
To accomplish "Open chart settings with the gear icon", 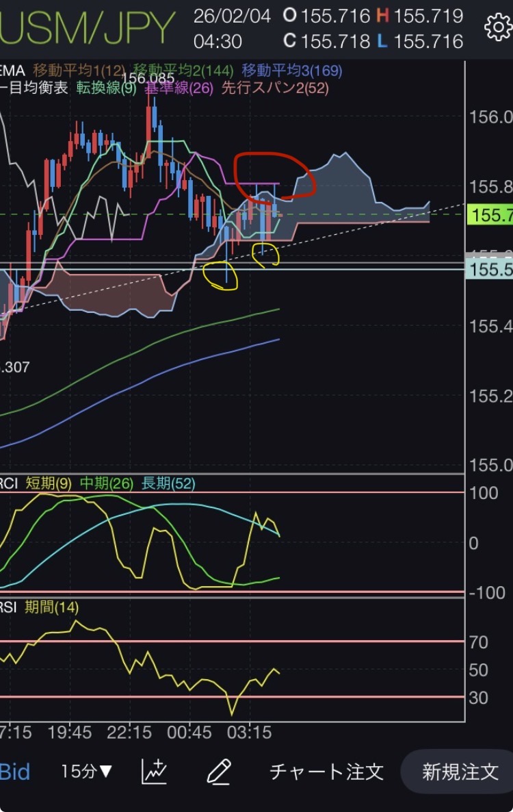I will pos(497,28).
